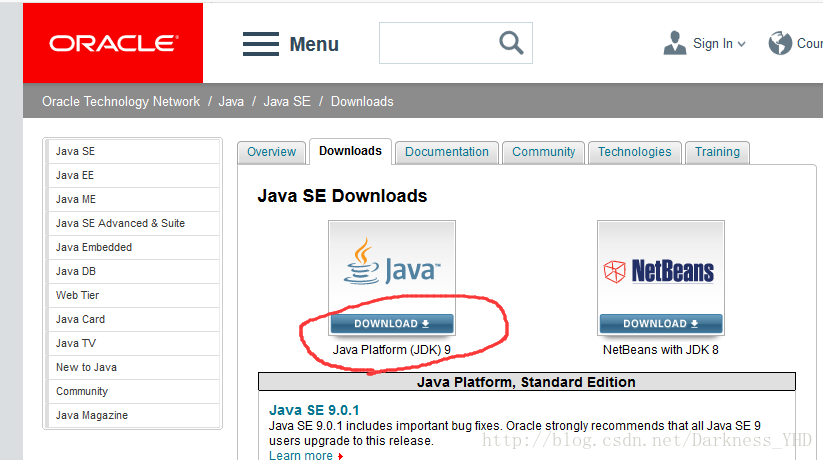Image resolution: width=823 pixels, height=460 pixels.
Task: Open Java Embedded in sidebar
Action: pyautogui.click(x=133, y=247)
